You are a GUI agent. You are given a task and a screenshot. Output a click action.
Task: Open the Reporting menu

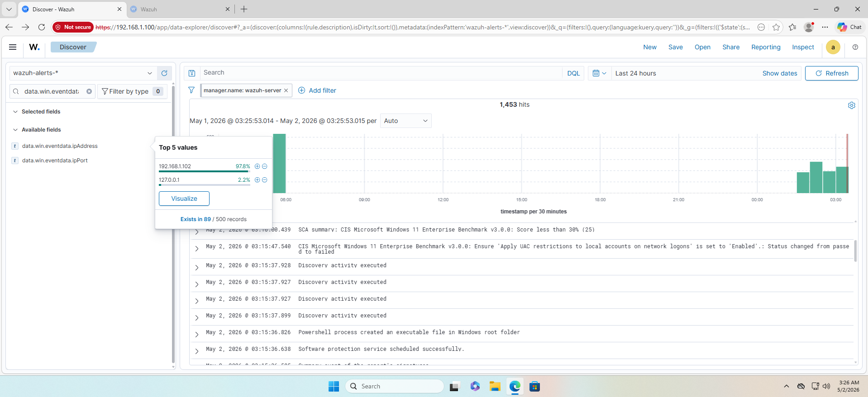click(x=766, y=47)
